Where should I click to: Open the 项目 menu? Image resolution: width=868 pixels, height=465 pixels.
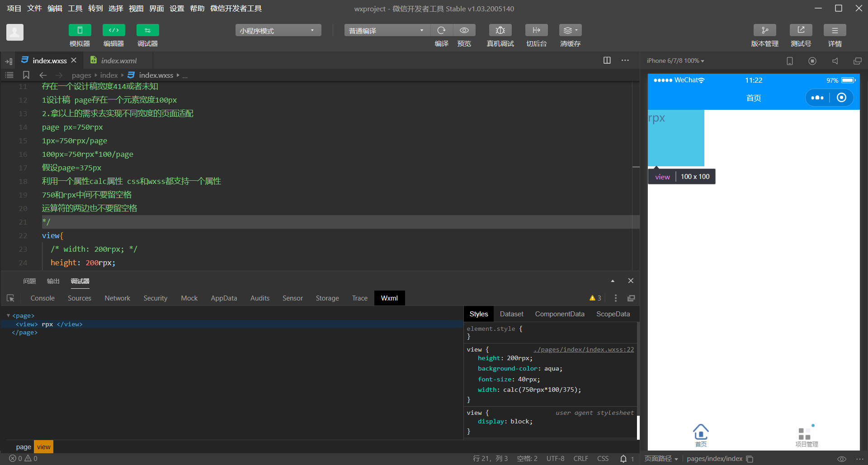point(14,9)
